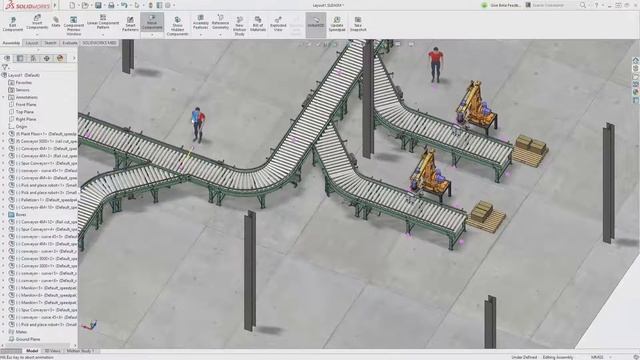Open the Help question mark icon

(x=596, y=5)
